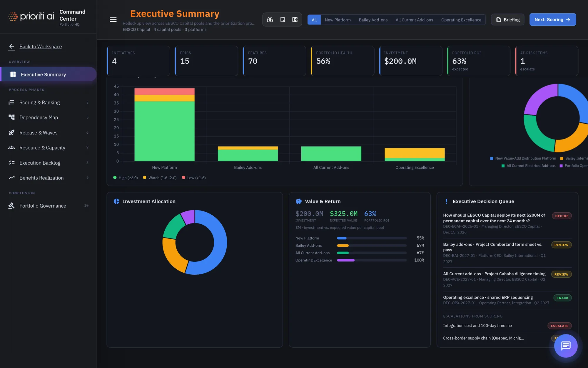This screenshot has height=368, width=588.
Task: Click the DECIDE badge on EBSCO decision
Action: [x=562, y=216]
